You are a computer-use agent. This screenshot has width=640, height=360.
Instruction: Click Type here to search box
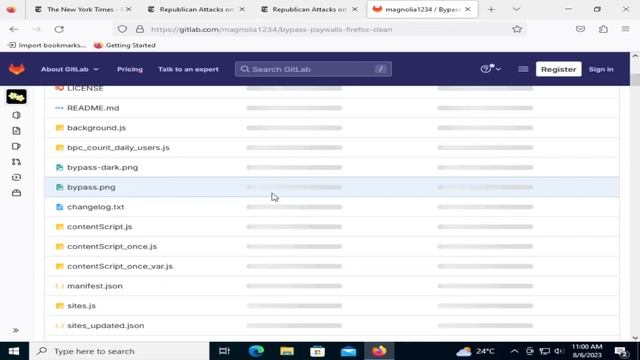coord(119,351)
